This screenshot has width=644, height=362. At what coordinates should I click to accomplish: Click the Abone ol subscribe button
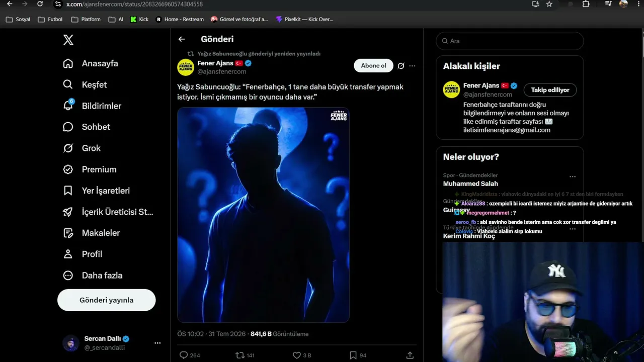(373, 66)
